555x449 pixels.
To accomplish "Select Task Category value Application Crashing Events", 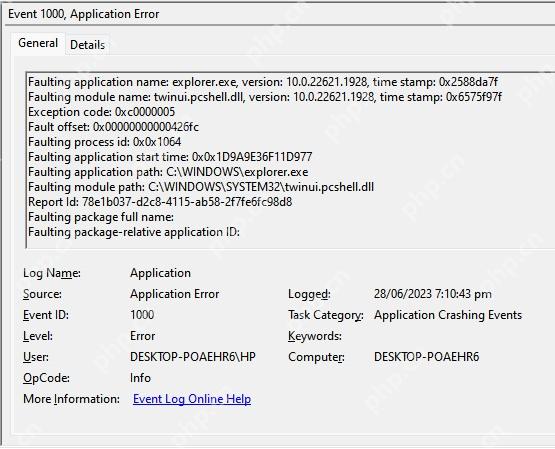I will click(x=448, y=315).
